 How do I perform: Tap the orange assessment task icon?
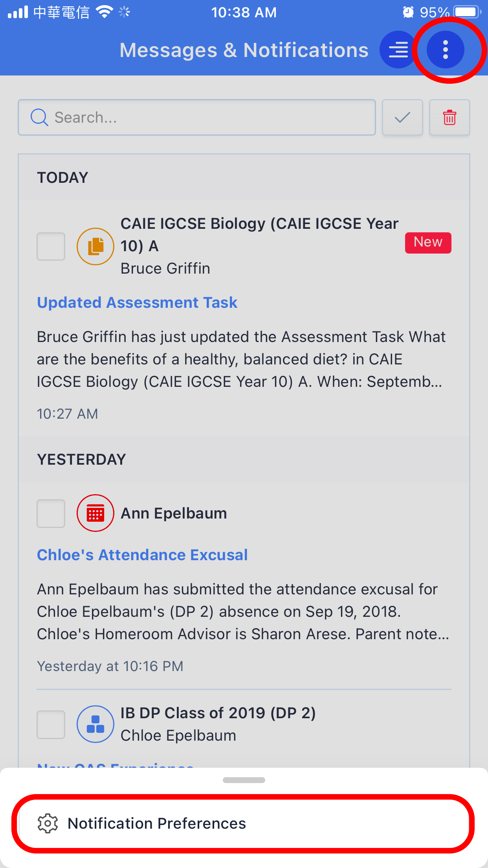point(95,246)
